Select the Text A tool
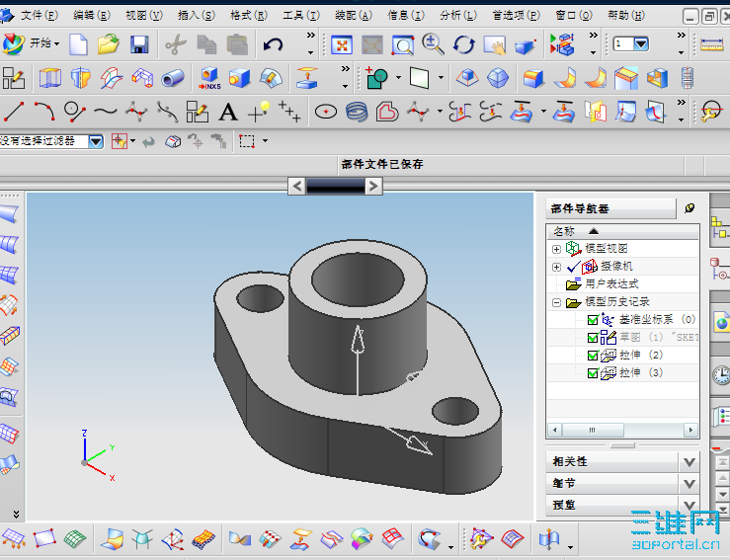 [x=228, y=113]
